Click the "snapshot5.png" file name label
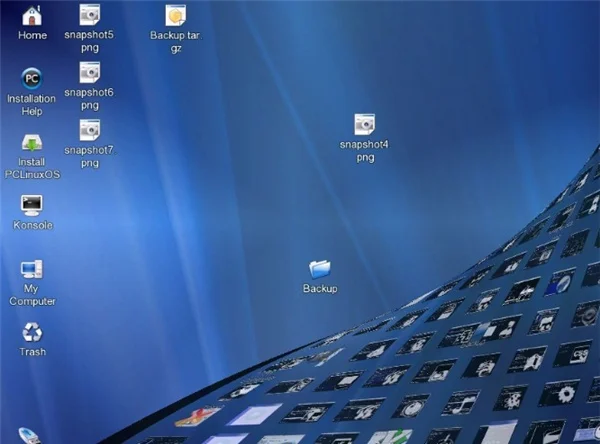The image size is (600, 444). coord(89,41)
